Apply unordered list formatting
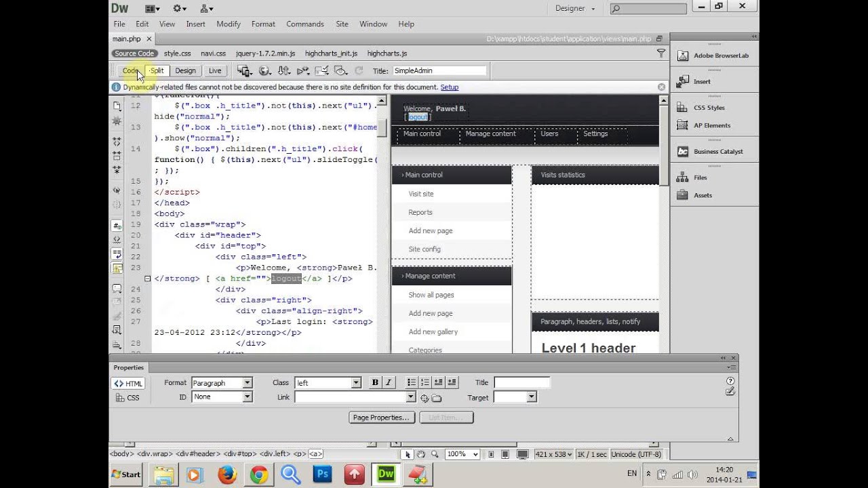 [x=411, y=383]
